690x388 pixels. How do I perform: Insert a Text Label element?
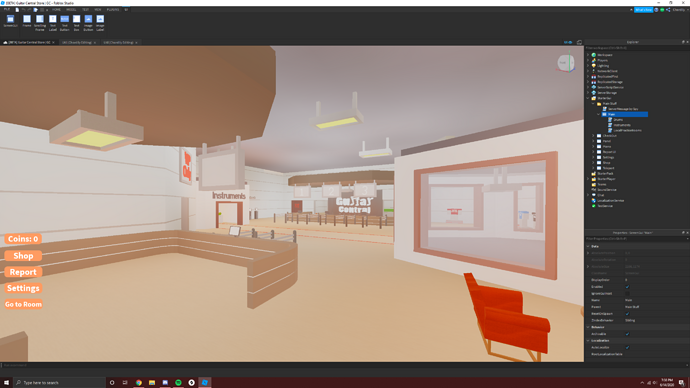coord(53,22)
